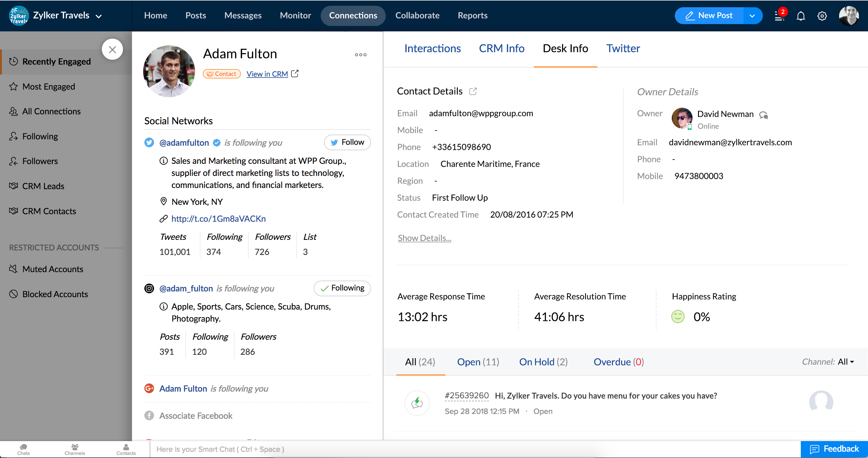Follow @adamfulton on Twitter
The image size is (868, 458).
coord(347,142)
